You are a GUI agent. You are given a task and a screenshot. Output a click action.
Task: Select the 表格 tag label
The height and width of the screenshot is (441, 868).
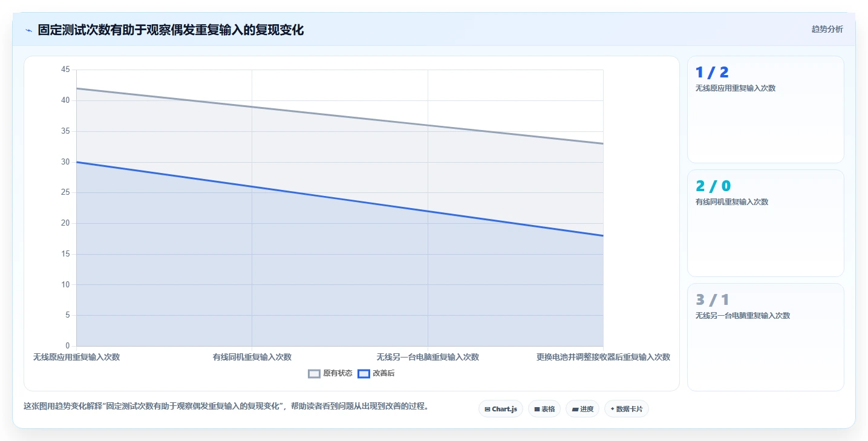(548, 410)
